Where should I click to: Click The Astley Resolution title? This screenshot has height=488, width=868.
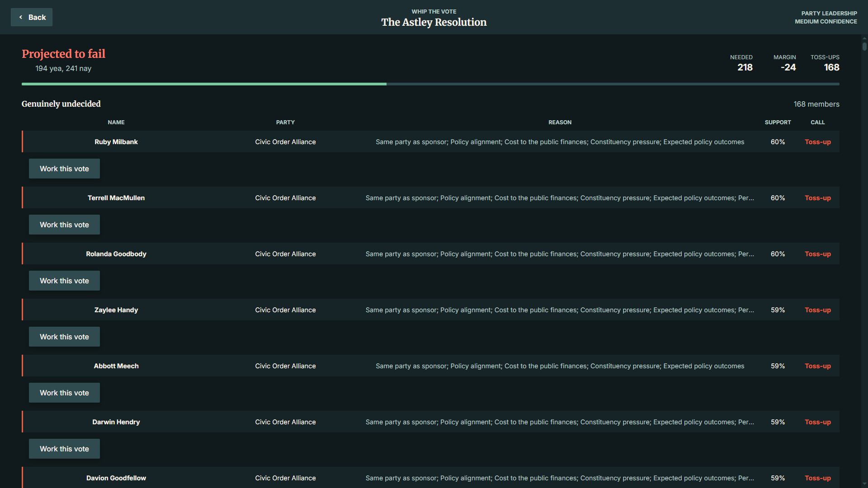434,22
